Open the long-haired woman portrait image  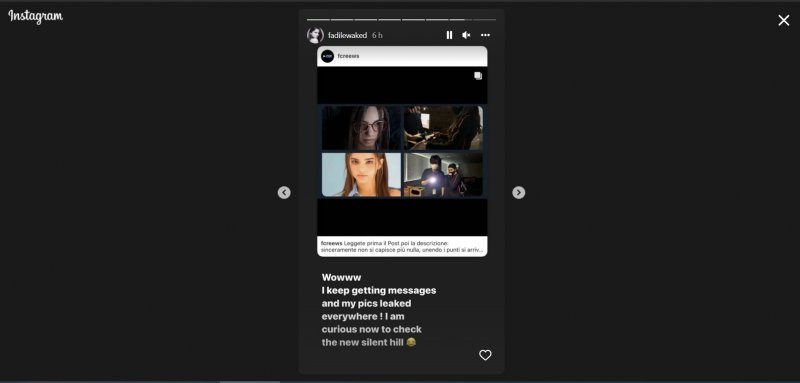point(361,174)
